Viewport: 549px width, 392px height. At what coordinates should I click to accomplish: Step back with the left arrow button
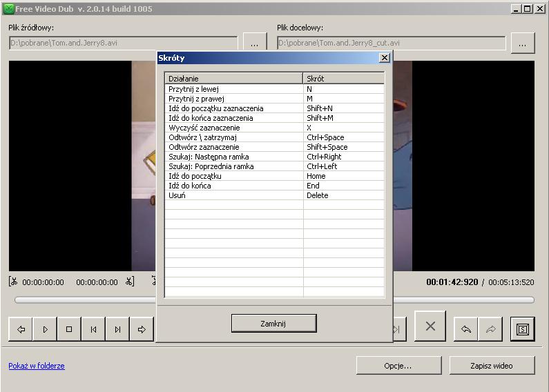21,329
